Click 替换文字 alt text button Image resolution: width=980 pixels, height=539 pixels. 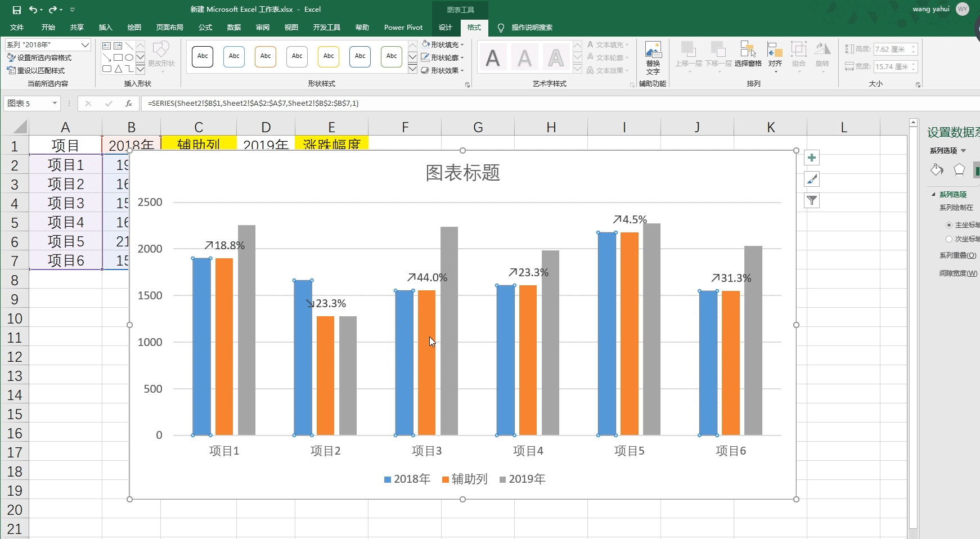pyautogui.click(x=653, y=58)
